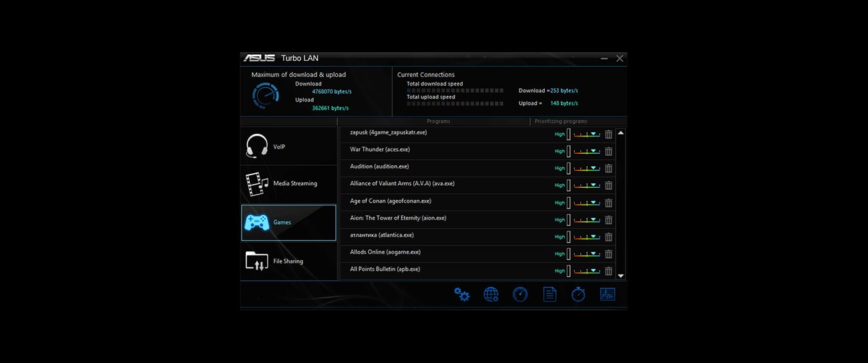868x363 pixels.
Task: Adjust priority slider for Allods Online
Action: [x=587, y=254]
